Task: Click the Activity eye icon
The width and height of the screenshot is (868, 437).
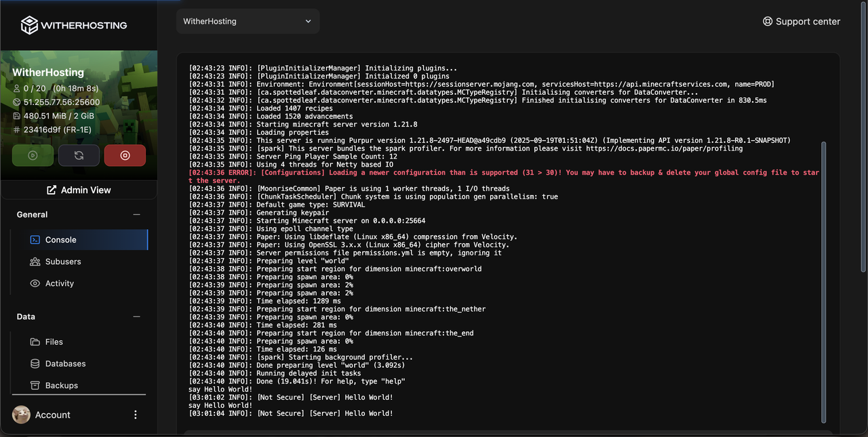Action: coord(35,283)
